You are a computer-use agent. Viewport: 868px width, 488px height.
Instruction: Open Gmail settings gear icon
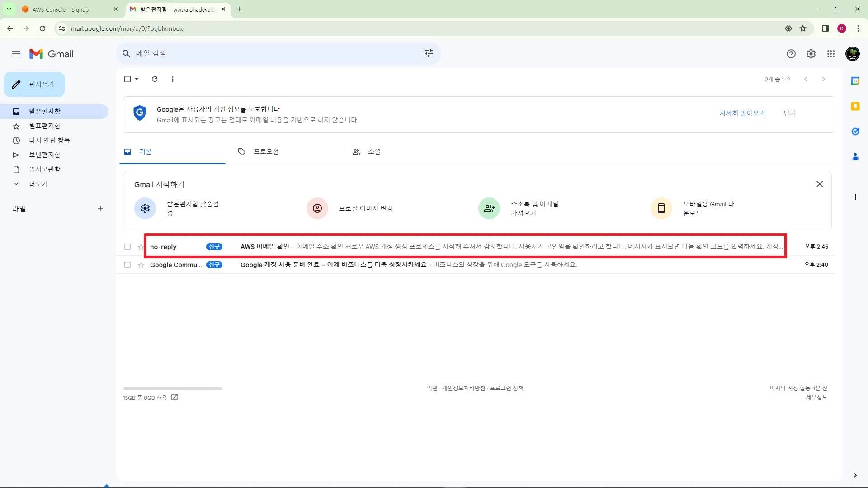click(x=811, y=54)
